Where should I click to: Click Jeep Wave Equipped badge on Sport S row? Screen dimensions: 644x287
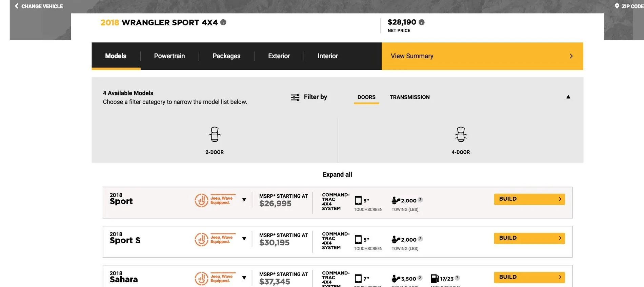point(215,239)
